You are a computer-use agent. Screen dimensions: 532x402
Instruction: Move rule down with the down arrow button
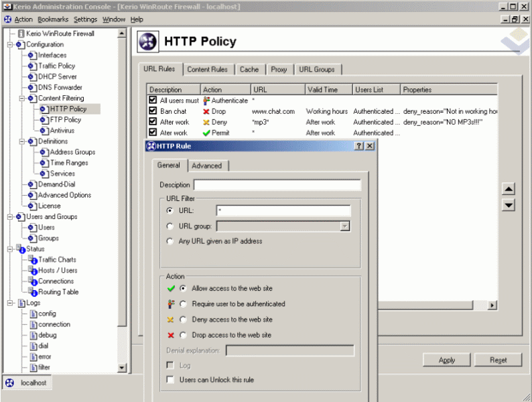(509, 205)
